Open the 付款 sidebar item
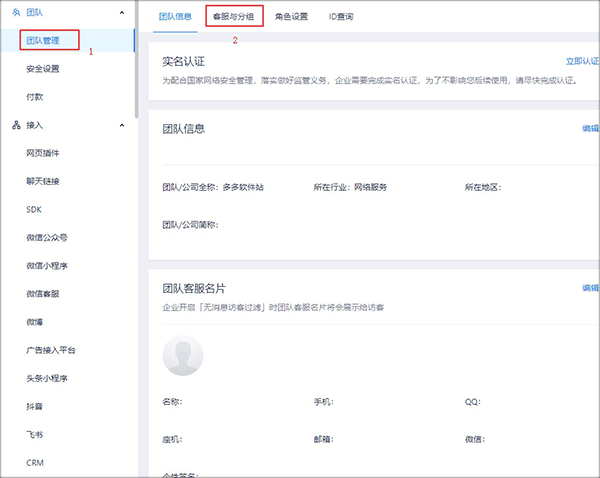 35,97
